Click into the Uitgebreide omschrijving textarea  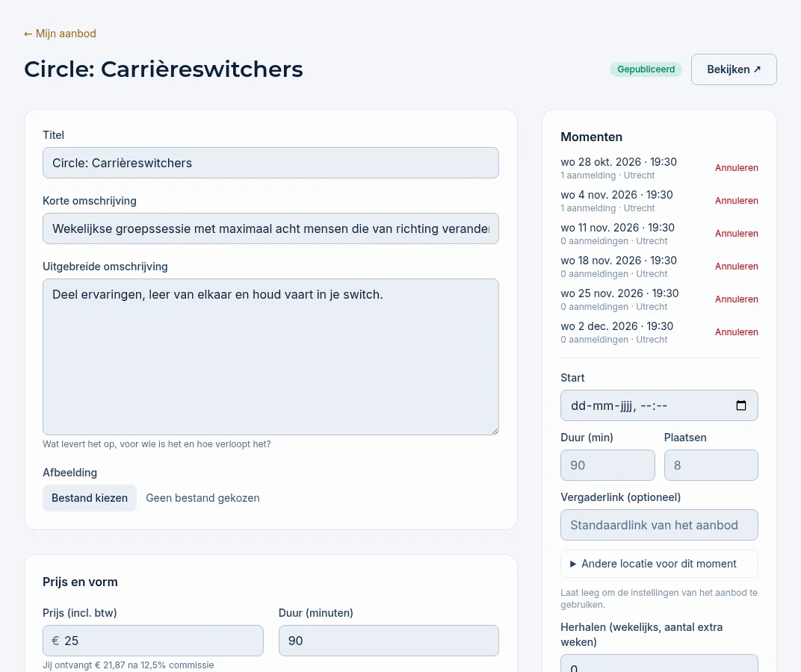tap(270, 357)
